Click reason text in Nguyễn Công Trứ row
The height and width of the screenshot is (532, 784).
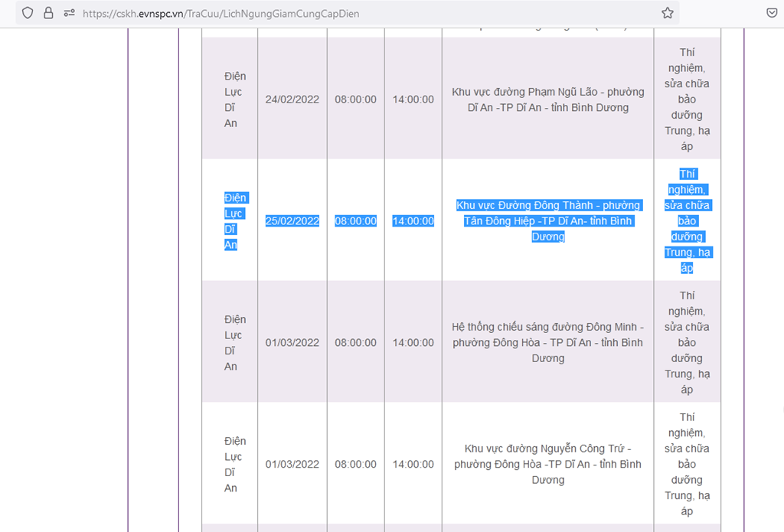687,464
